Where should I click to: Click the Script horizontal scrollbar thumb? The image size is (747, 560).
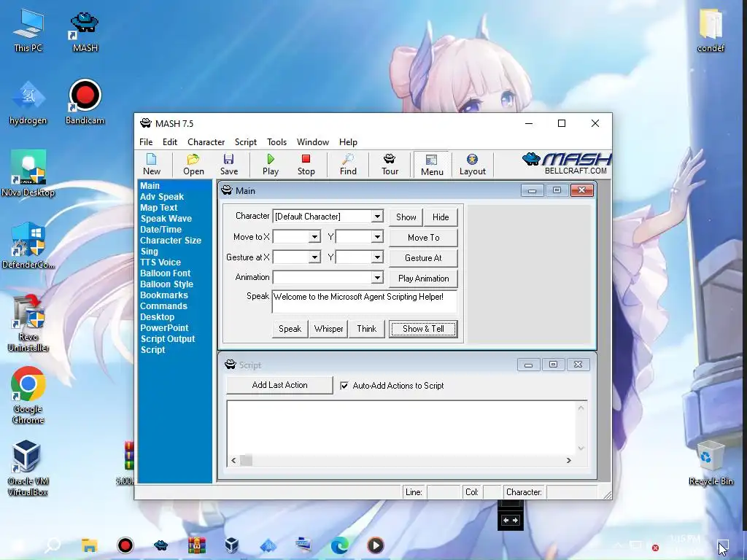click(247, 461)
